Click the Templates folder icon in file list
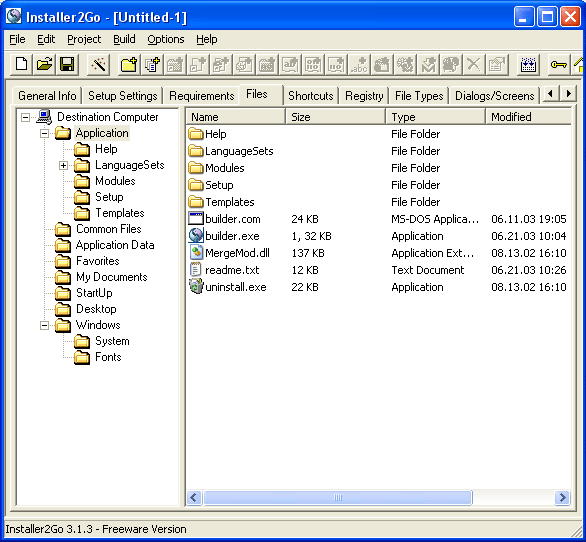The width and height of the screenshot is (586, 542). (x=195, y=201)
